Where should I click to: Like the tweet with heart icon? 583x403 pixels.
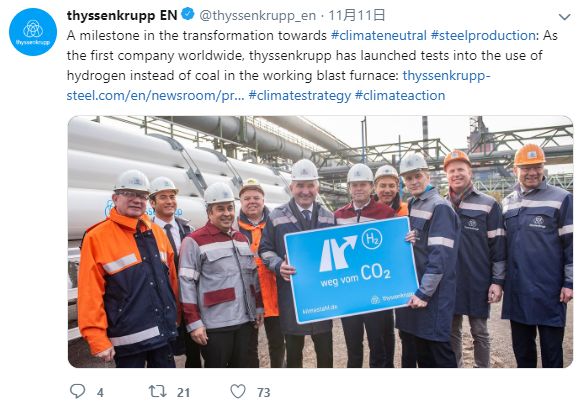(238, 391)
